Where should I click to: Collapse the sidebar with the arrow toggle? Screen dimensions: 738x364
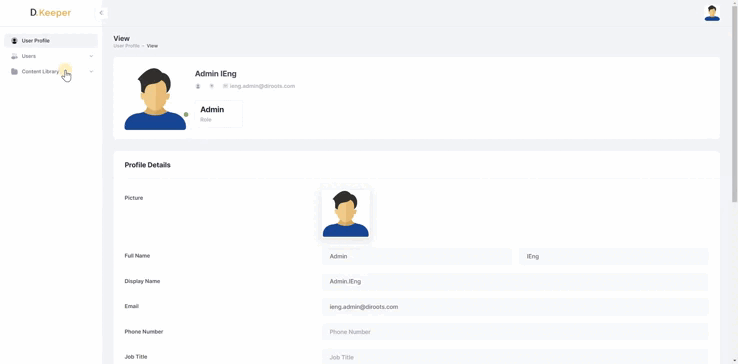click(x=101, y=13)
